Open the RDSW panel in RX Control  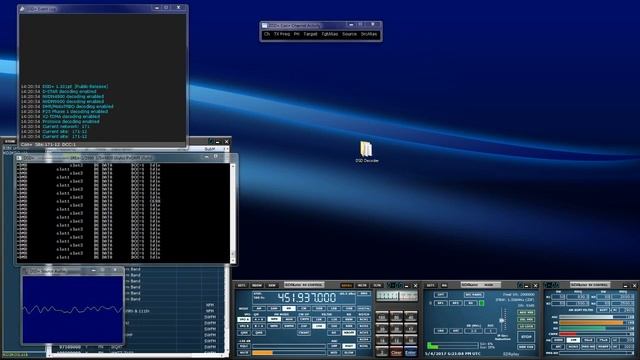pos(257,285)
